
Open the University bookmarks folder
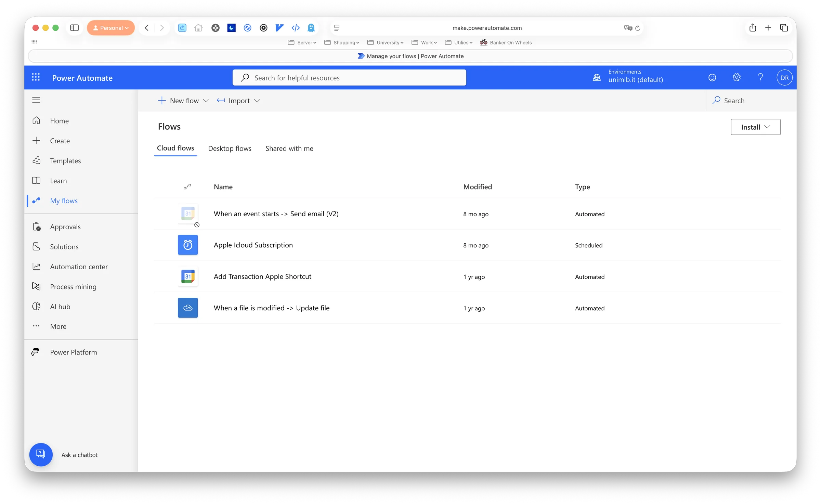[x=385, y=42]
